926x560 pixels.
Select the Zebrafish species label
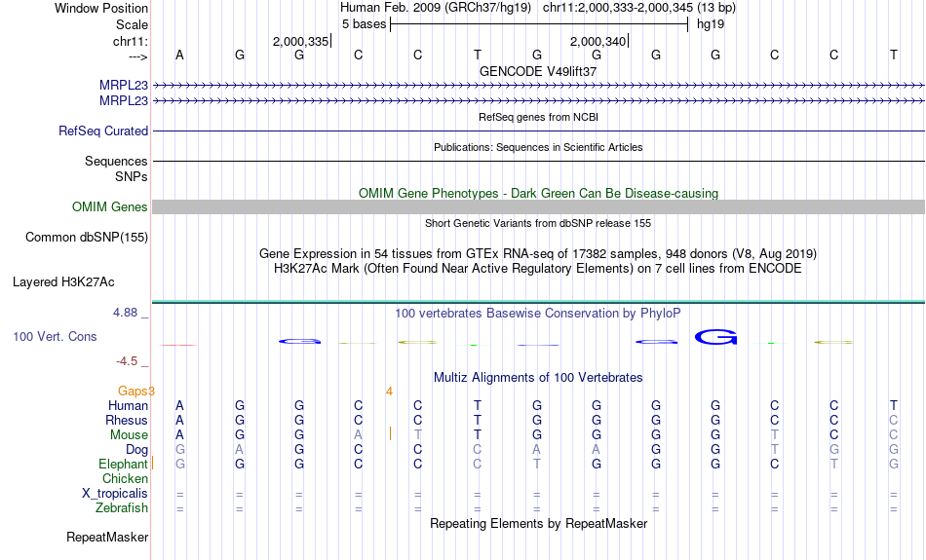[122, 508]
